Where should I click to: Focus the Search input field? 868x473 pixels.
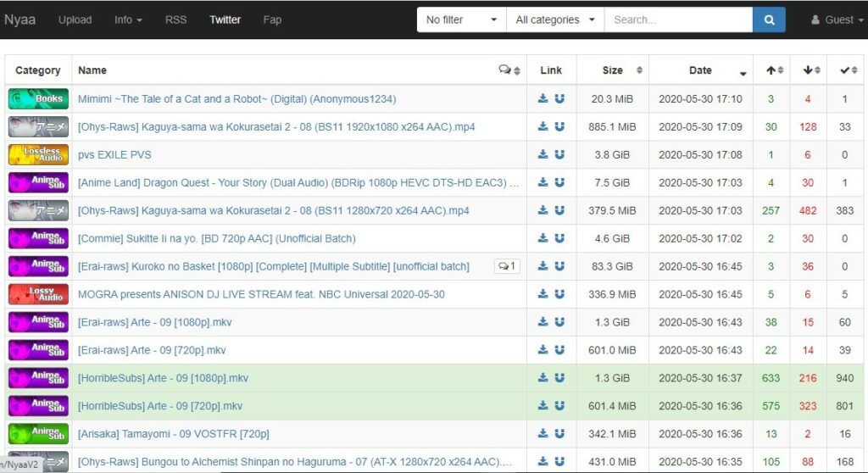click(679, 20)
